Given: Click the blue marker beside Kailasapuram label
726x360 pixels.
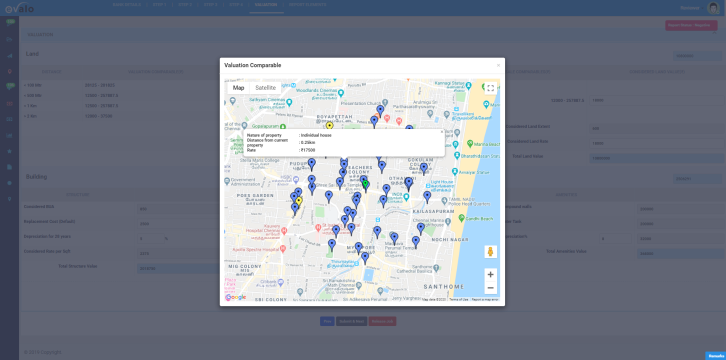Looking at the screenshot, I should click(x=427, y=197).
